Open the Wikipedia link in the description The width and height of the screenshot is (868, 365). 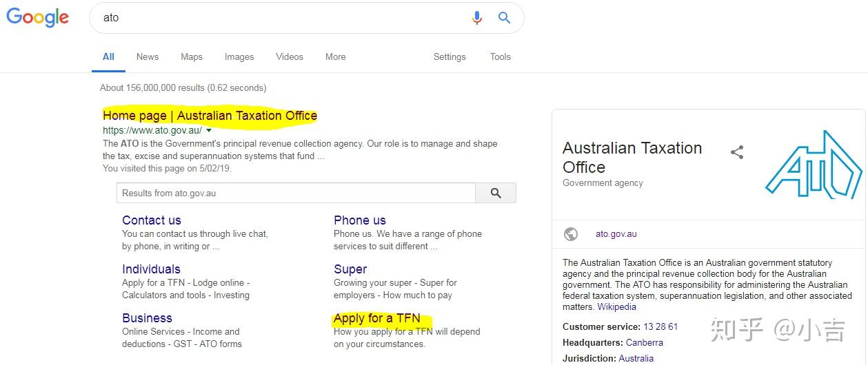tap(617, 307)
